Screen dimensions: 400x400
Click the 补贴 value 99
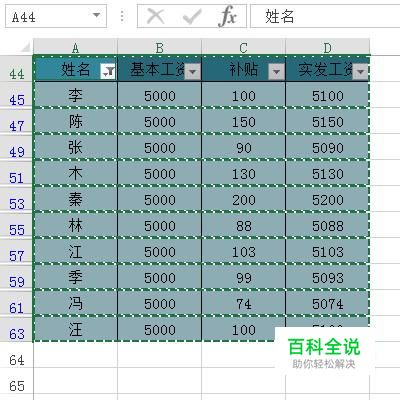click(244, 277)
